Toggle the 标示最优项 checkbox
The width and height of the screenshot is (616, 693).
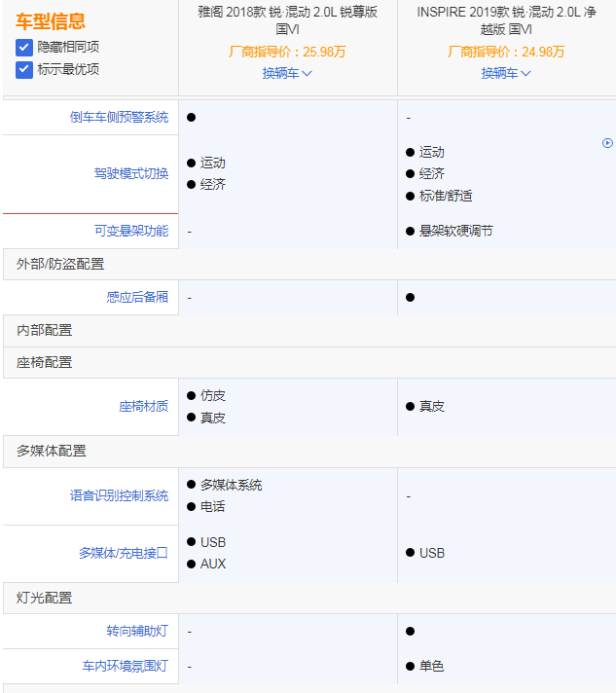[x=24, y=69]
